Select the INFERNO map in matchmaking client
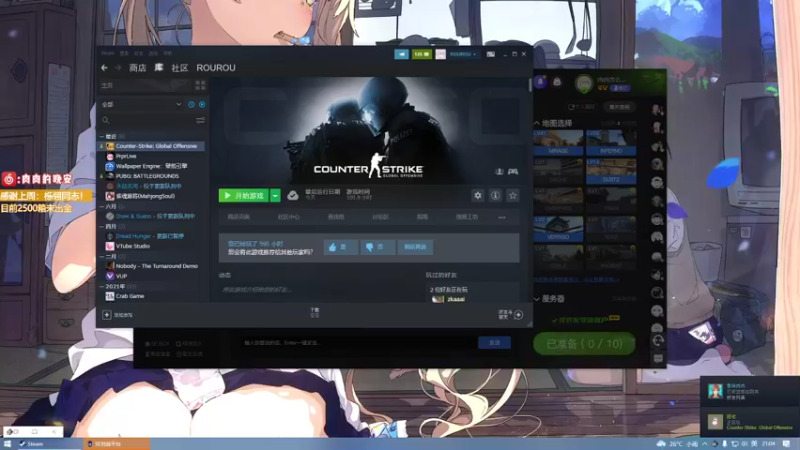Viewport: 800px width, 450px height. (x=611, y=142)
